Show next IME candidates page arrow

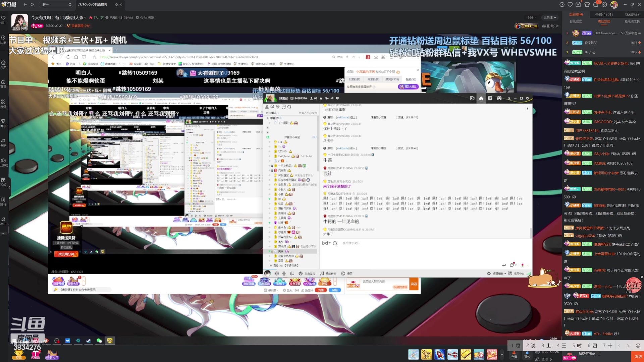pos(628,346)
